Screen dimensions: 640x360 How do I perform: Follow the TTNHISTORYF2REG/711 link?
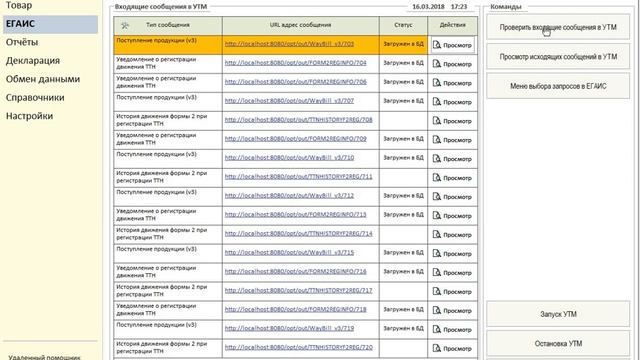tap(298, 177)
